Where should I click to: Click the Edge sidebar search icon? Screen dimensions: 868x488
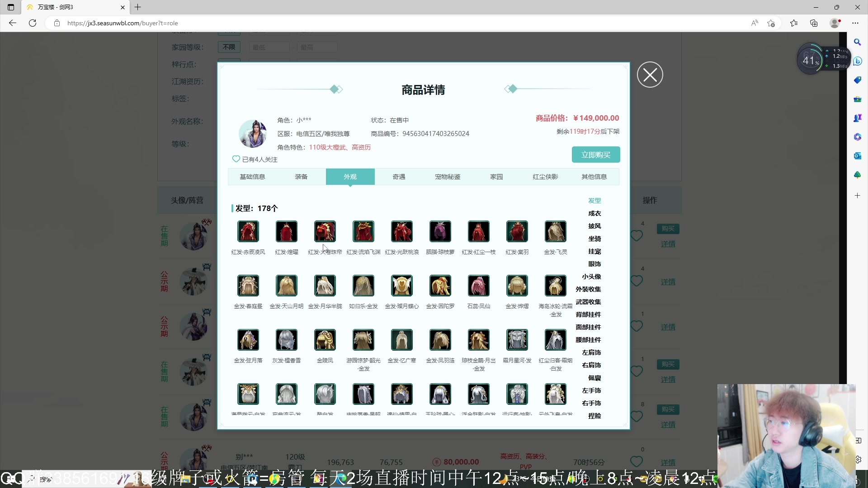click(x=857, y=42)
